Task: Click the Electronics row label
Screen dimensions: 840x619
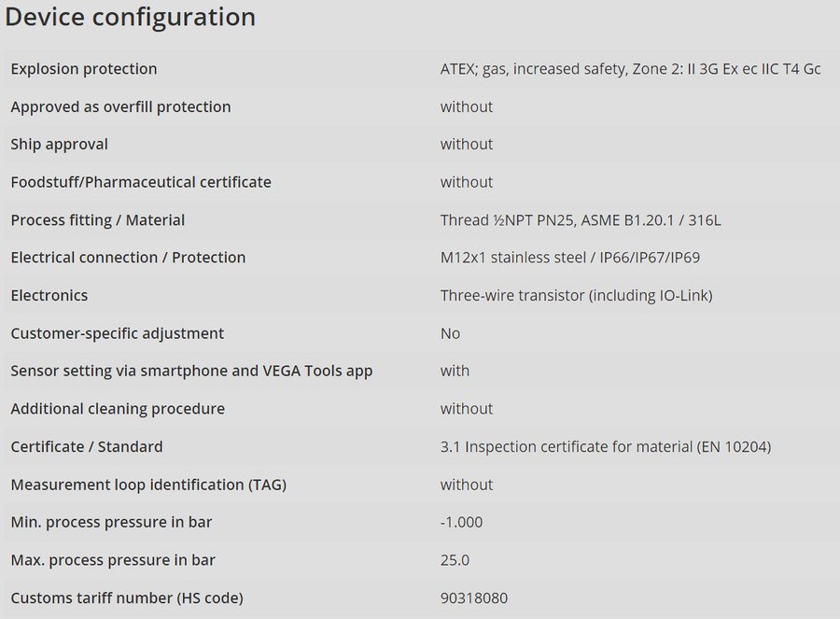Action: [49, 296]
